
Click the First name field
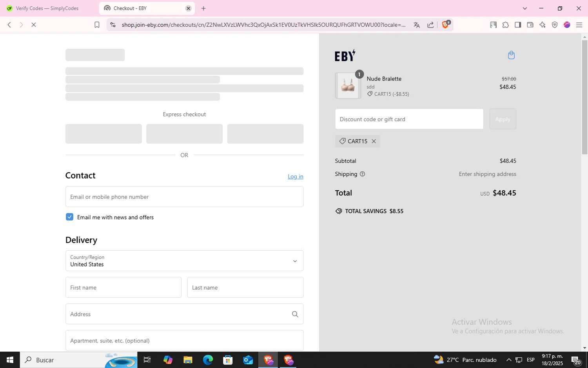tap(123, 287)
